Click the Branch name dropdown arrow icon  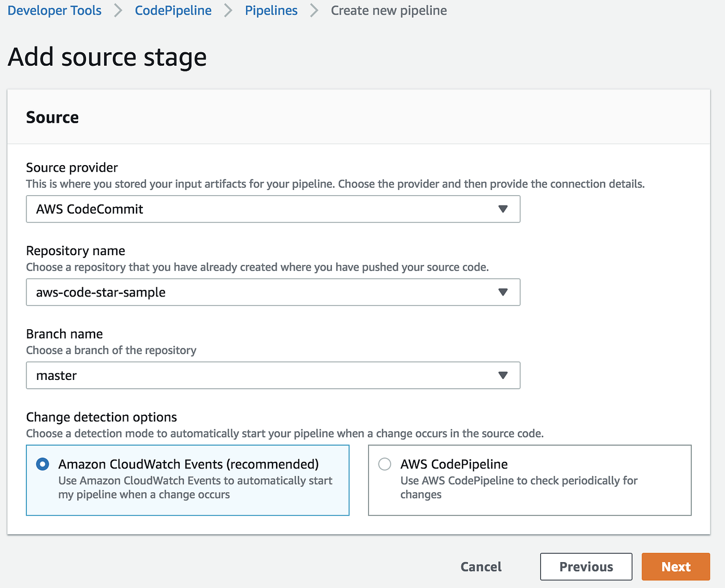point(502,375)
